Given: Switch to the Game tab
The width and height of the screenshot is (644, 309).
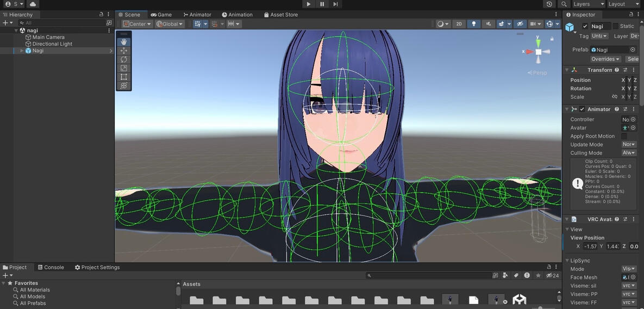Looking at the screenshot, I should click(161, 15).
